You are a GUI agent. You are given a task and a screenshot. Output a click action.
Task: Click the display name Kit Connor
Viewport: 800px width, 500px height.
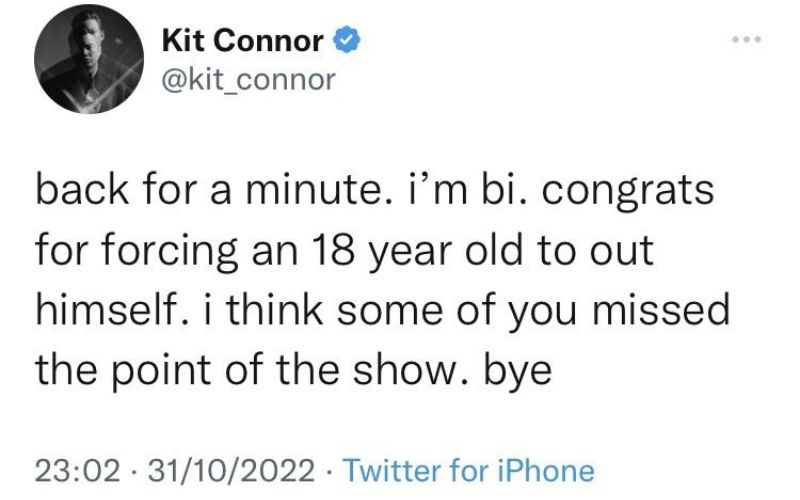pyautogui.click(x=243, y=42)
